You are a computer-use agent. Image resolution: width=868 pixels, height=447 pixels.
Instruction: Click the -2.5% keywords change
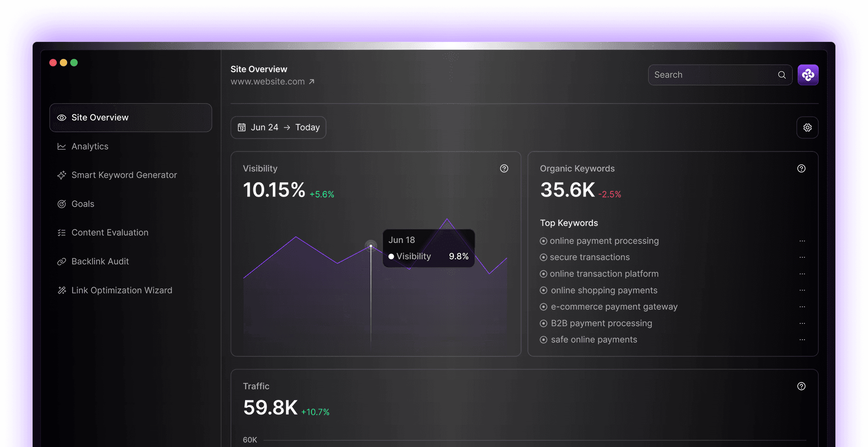pos(610,195)
